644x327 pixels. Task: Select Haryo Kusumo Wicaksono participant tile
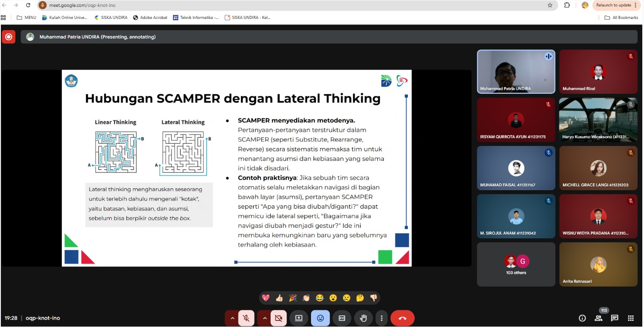coord(598,120)
